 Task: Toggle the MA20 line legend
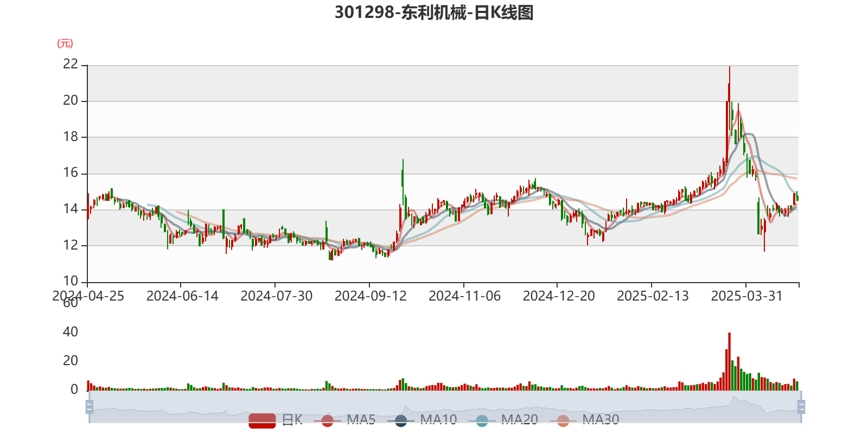click(x=504, y=420)
